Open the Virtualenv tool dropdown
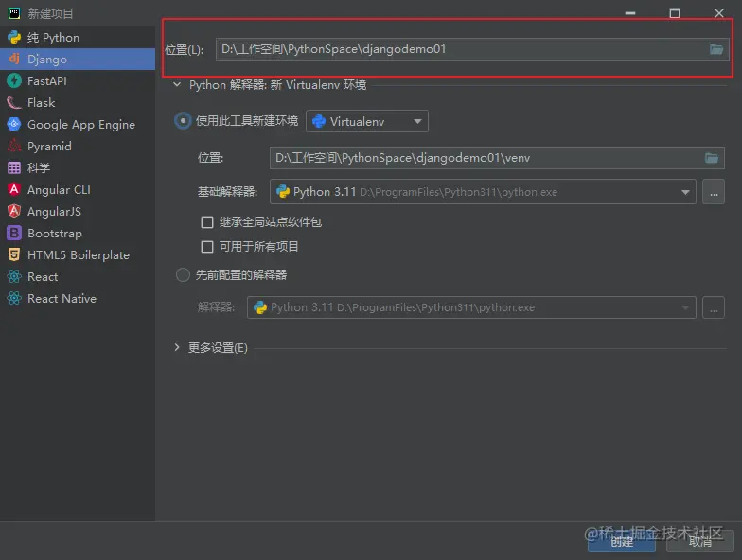The image size is (742, 560). click(367, 121)
